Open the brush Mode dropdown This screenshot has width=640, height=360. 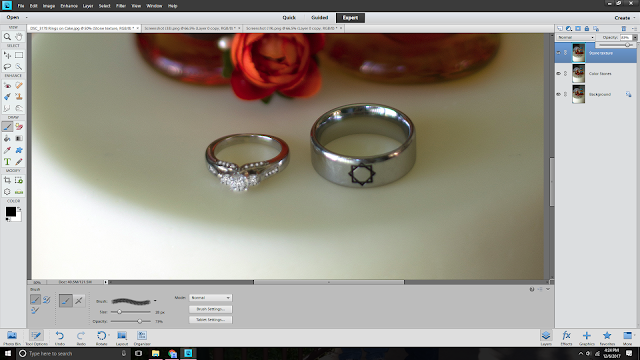pos(210,298)
